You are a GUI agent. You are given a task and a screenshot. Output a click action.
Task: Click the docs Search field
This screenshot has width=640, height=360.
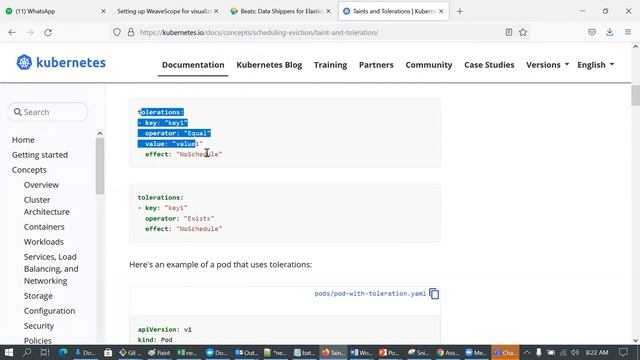coord(48,112)
